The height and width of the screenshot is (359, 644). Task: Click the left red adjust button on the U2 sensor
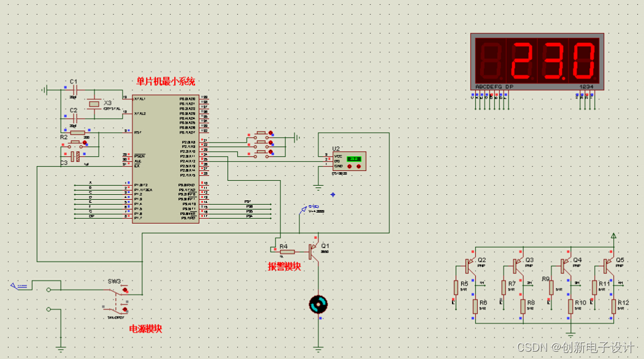pos(350,166)
